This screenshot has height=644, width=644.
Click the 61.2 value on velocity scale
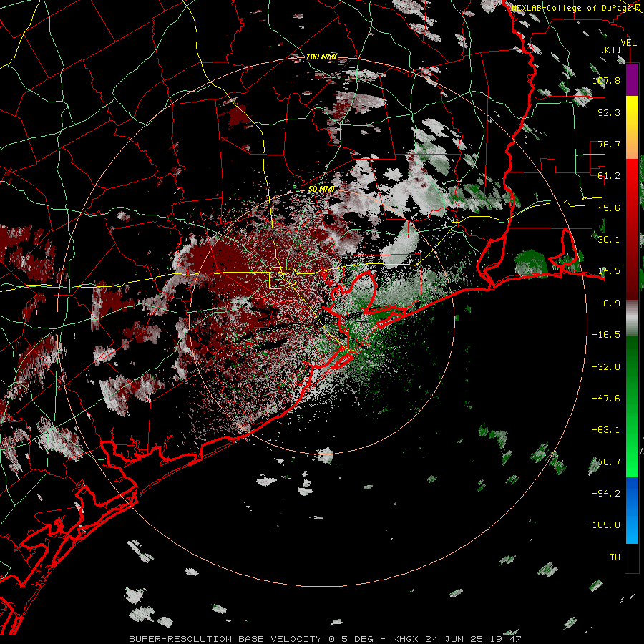coord(609,176)
